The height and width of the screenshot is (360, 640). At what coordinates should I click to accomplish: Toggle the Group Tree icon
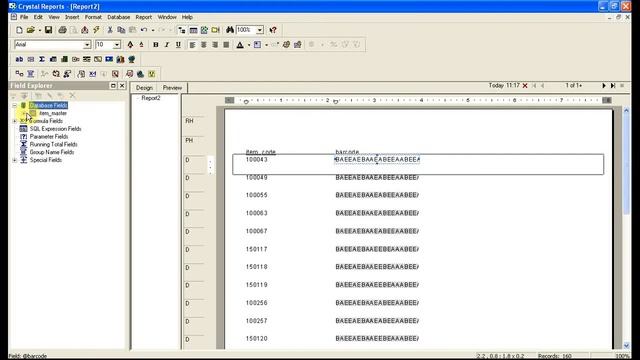tap(182, 30)
